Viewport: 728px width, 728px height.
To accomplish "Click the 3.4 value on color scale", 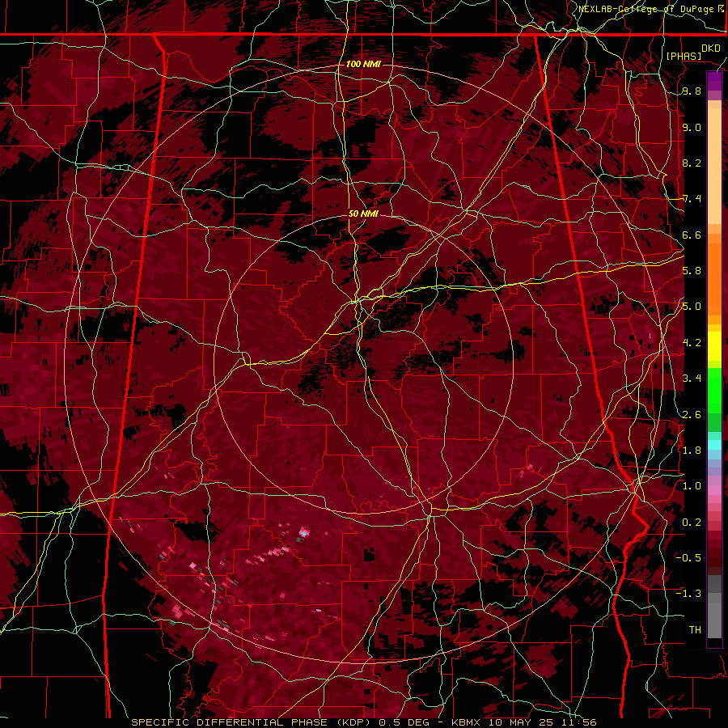I will 692,379.
